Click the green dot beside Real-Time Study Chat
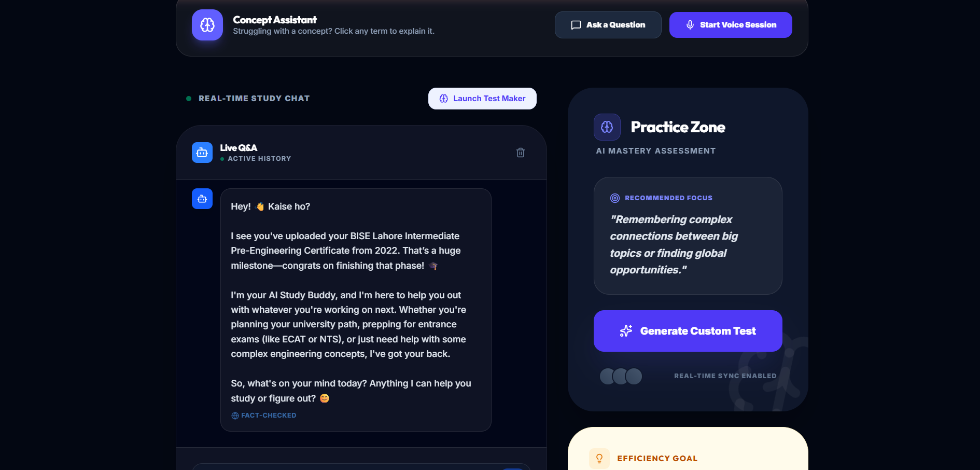The width and height of the screenshot is (980, 470). pos(189,99)
